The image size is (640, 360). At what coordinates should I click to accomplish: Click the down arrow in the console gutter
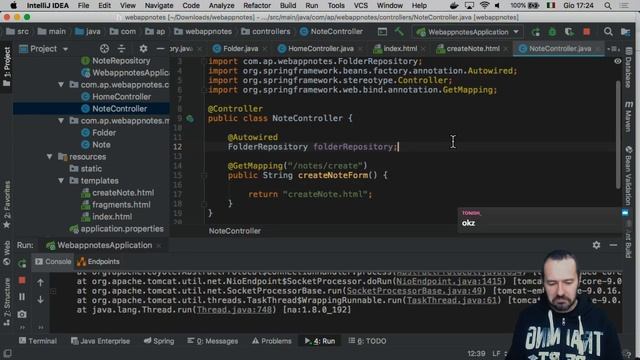[40, 299]
